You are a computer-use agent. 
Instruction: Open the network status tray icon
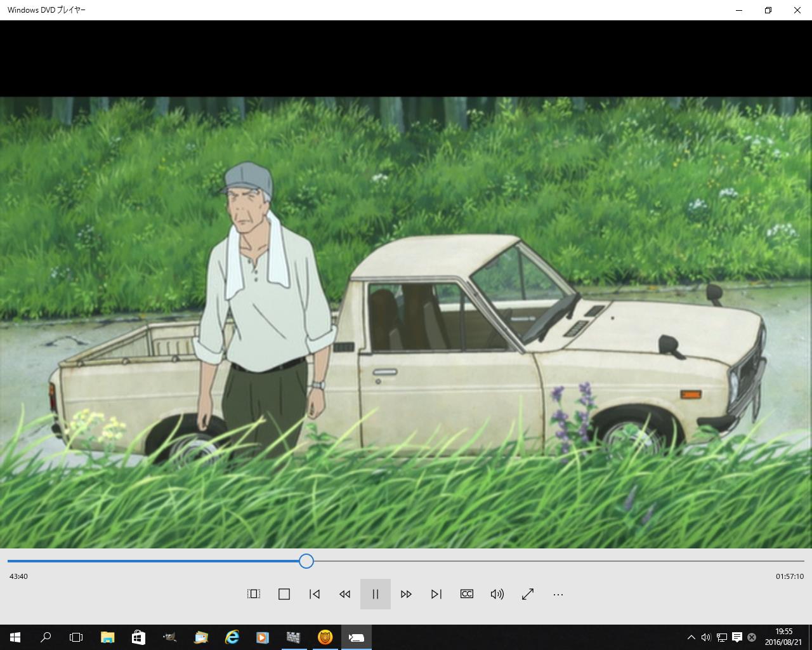click(722, 637)
